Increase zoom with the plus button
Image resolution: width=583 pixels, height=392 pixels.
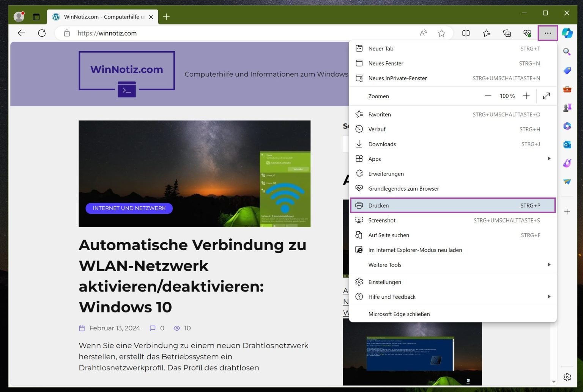(x=526, y=96)
